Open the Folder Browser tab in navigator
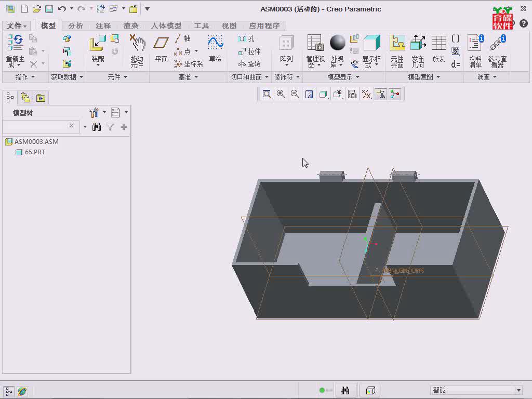The height and width of the screenshot is (399, 532). [x=25, y=98]
